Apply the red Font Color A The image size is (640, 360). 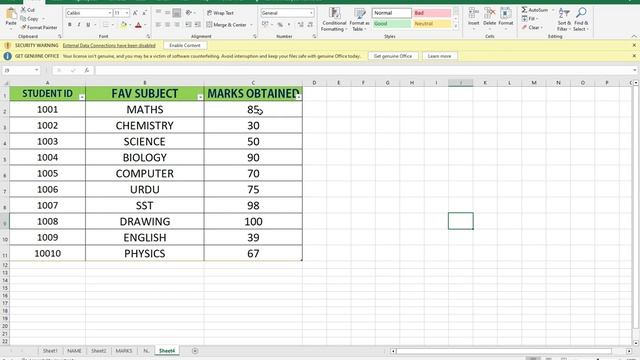click(138, 25)
